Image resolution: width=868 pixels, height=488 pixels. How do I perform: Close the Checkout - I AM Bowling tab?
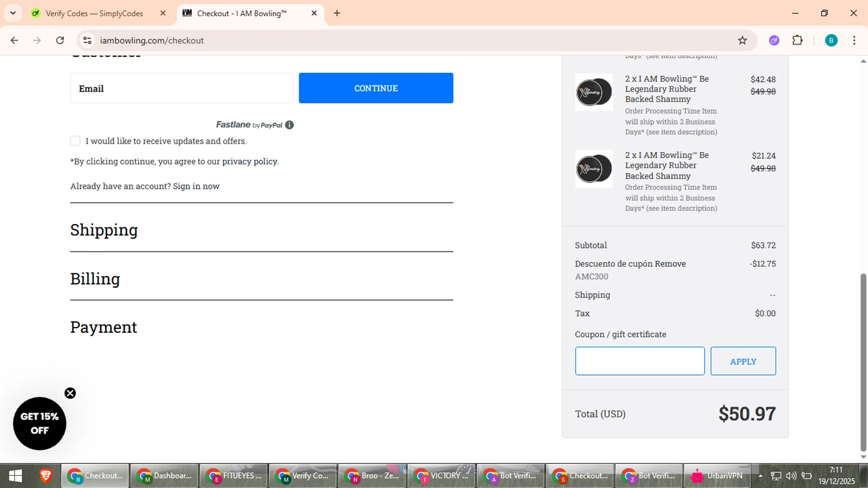[x=314, y=13]
